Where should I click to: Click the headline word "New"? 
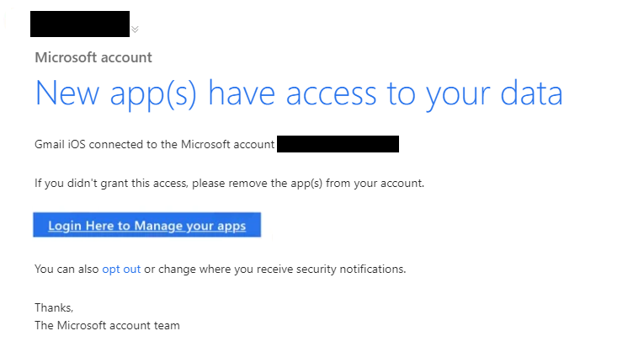[x=67, y=93]
